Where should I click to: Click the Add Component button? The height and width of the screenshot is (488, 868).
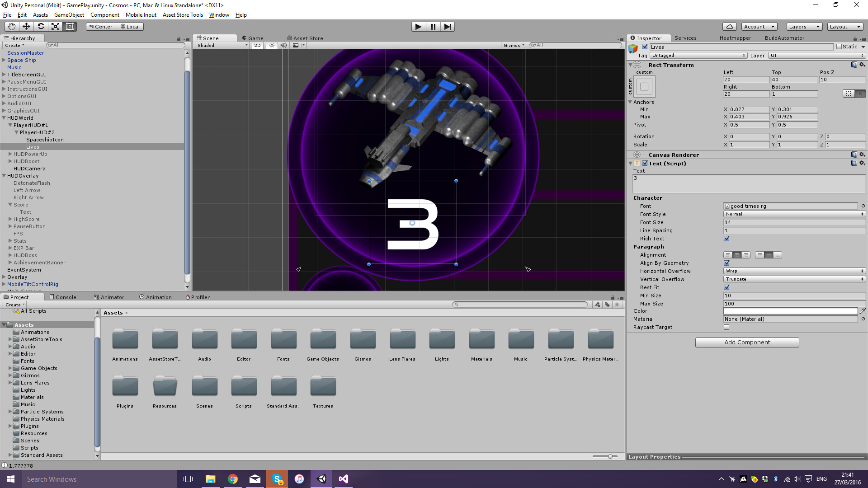[x=747, y=343]
